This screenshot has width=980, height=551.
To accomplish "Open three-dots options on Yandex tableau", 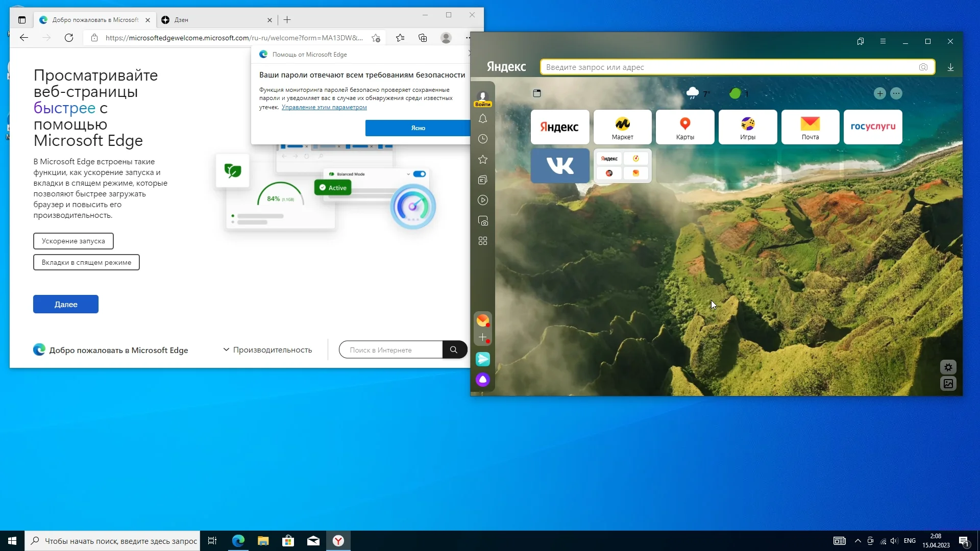I will click(x=896, y=93).
